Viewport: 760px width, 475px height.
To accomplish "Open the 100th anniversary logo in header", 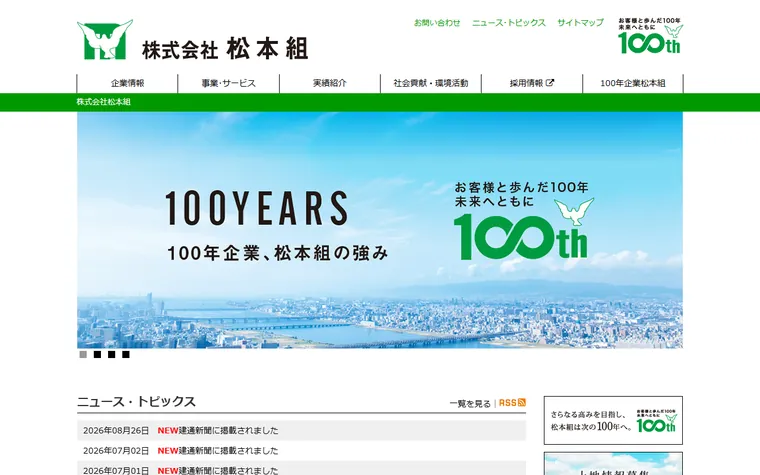I will click(x=650, y=36).
